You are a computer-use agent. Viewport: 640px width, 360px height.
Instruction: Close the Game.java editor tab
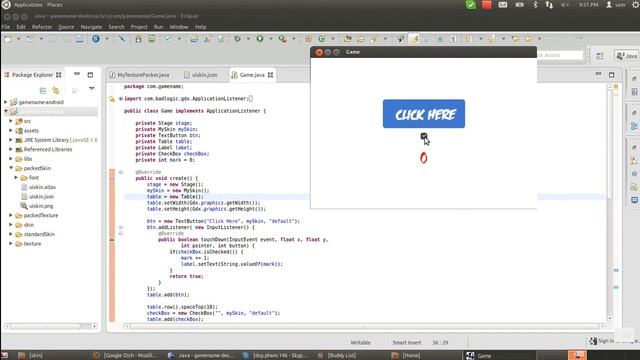click(x=270, y=75)
